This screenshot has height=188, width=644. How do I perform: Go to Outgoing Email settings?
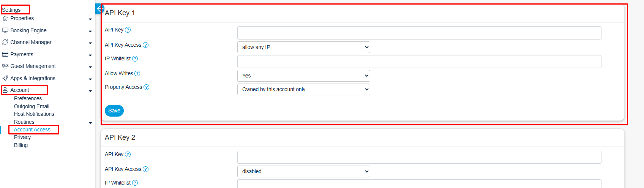point(32,107)
